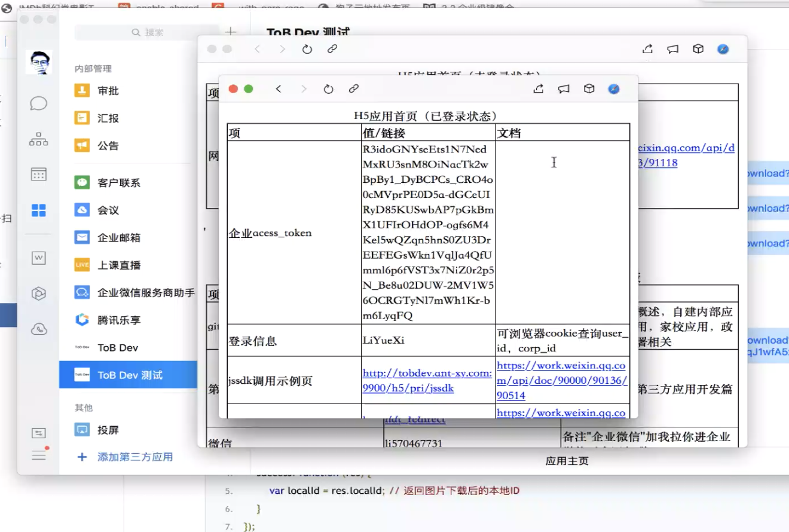Screen dimensions: 789x532
Task: Open the cloud phone icon in sidebar
Action: pos(39,328)
